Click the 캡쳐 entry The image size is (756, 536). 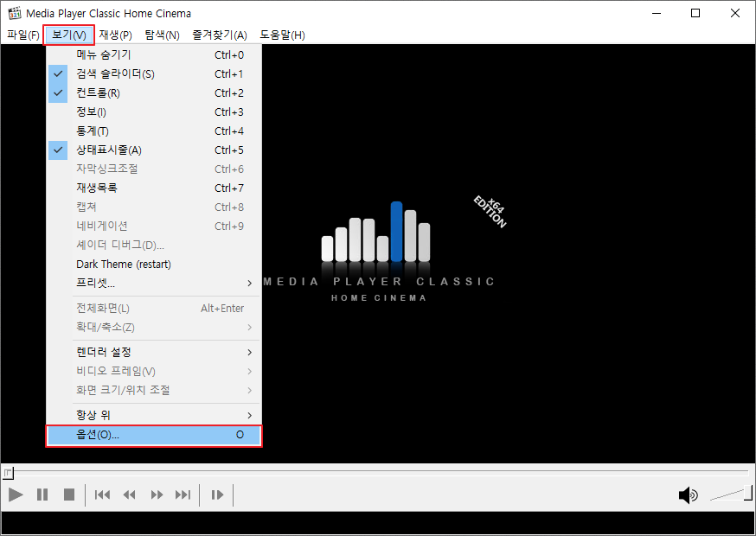(154, 207)
